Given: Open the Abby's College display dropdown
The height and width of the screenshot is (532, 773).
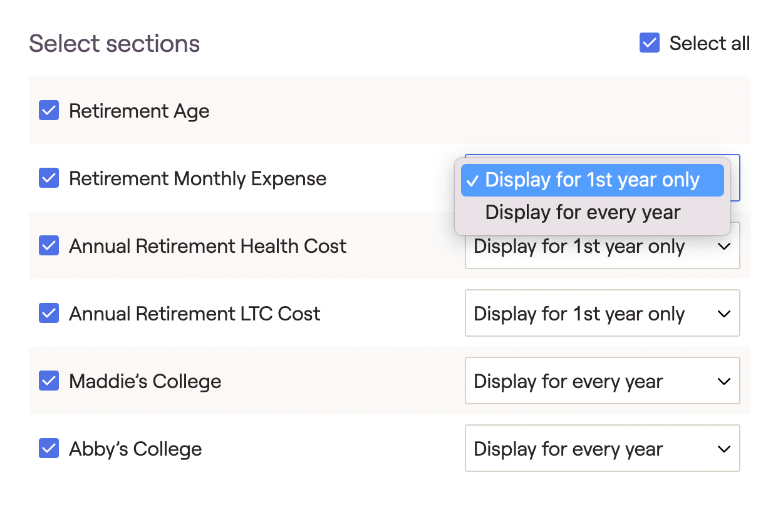Looking at the screenshot, I should point(602,448).
